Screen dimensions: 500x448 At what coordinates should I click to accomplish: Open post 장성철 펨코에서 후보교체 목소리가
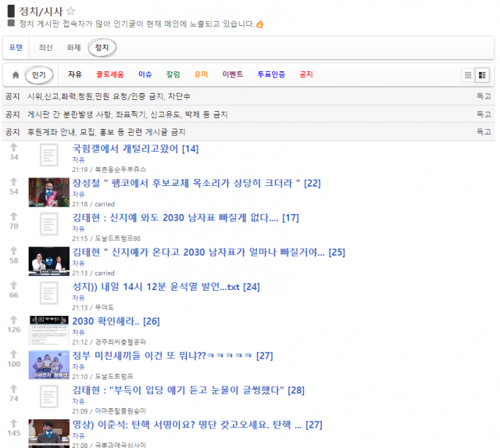(186, 183)
